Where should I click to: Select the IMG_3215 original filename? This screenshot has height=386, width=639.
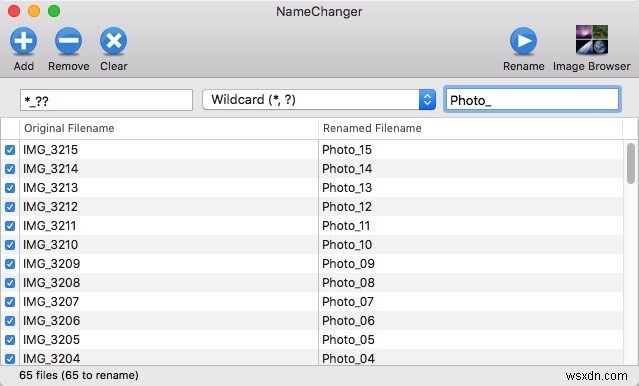point(50,150)
